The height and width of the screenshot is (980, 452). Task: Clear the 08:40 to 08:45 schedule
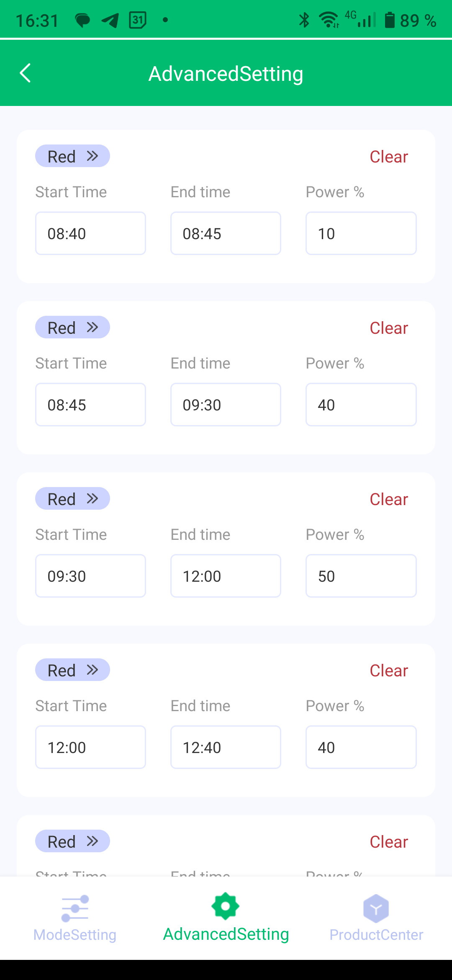click(x=389, y=157)
